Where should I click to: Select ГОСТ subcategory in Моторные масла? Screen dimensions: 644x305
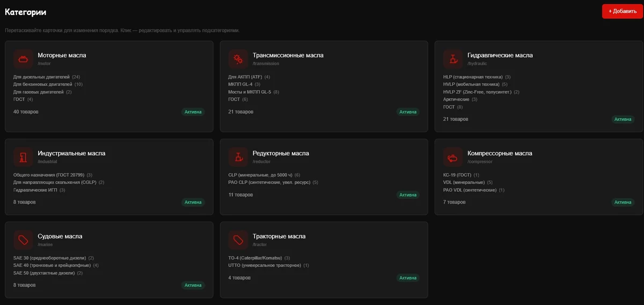pos(19,99)
